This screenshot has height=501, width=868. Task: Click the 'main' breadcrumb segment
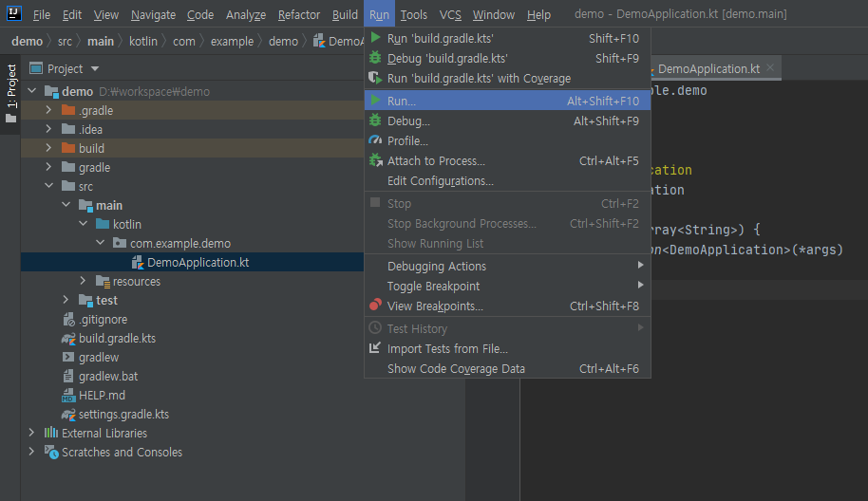101,42
